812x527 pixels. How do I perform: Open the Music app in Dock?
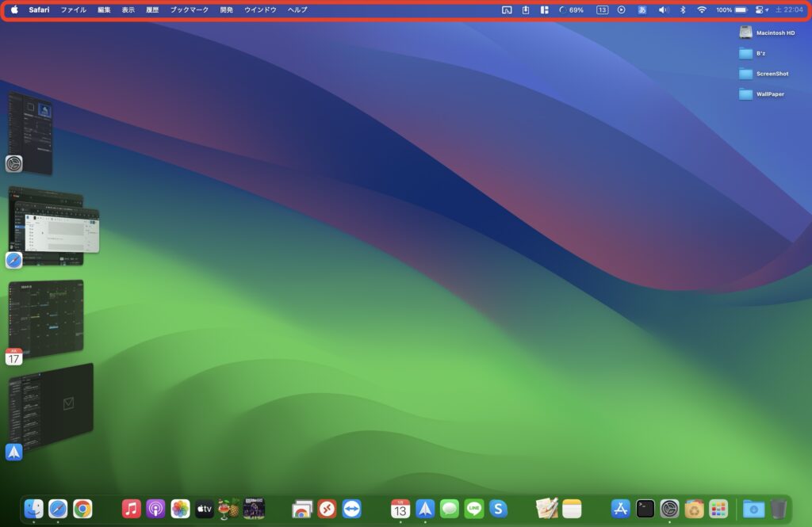pyautogui.click(x=132, y=509)
